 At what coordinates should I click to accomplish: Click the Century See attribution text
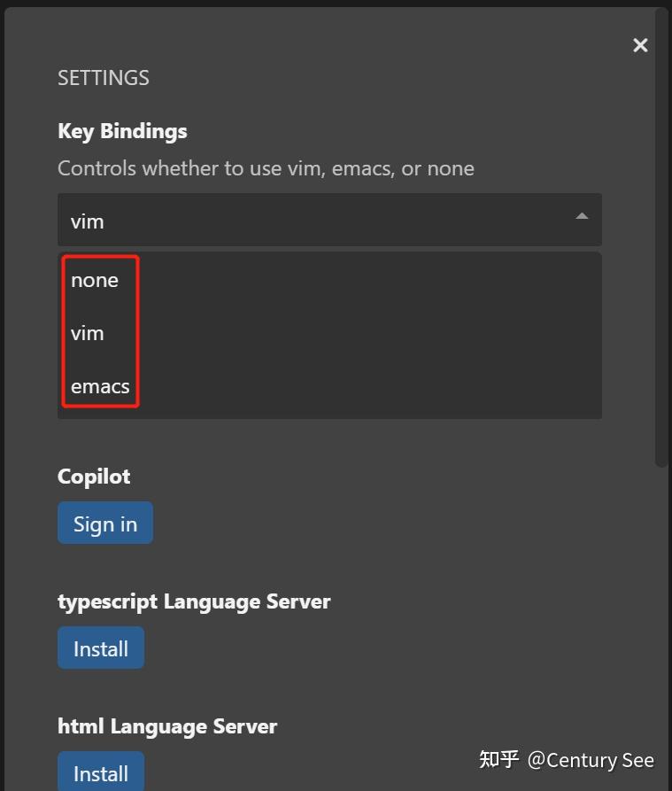point(592,760)
